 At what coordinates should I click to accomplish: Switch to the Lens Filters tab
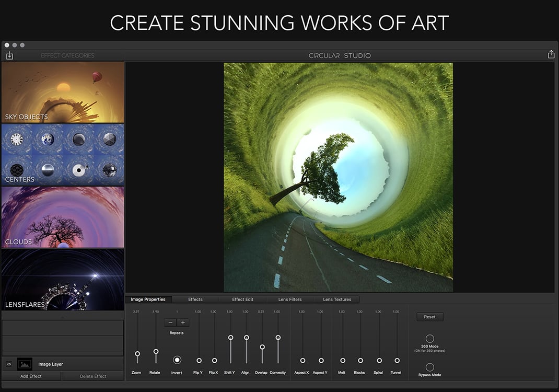click(x=290, y=299)
